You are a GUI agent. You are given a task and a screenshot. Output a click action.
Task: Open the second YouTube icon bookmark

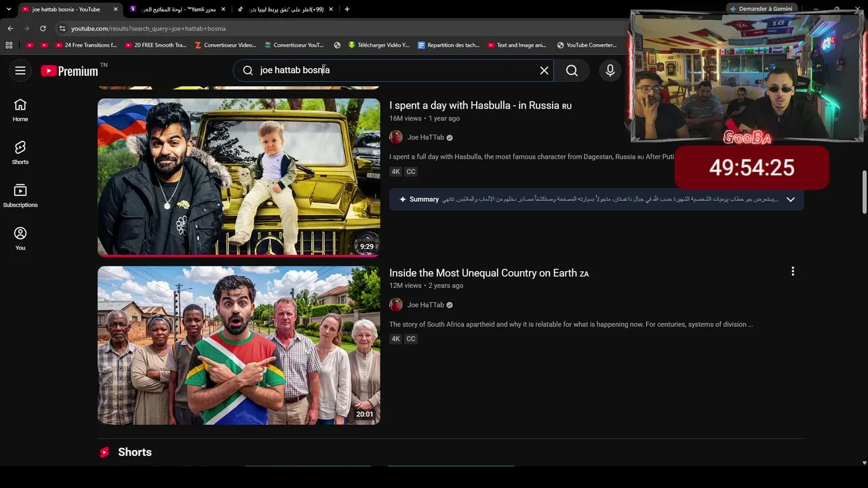point(45,45)
